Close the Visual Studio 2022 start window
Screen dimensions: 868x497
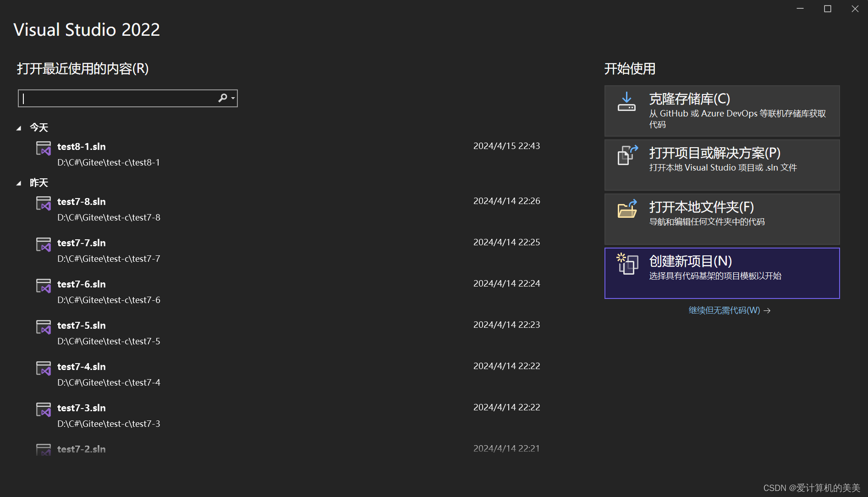coord(855,9)
